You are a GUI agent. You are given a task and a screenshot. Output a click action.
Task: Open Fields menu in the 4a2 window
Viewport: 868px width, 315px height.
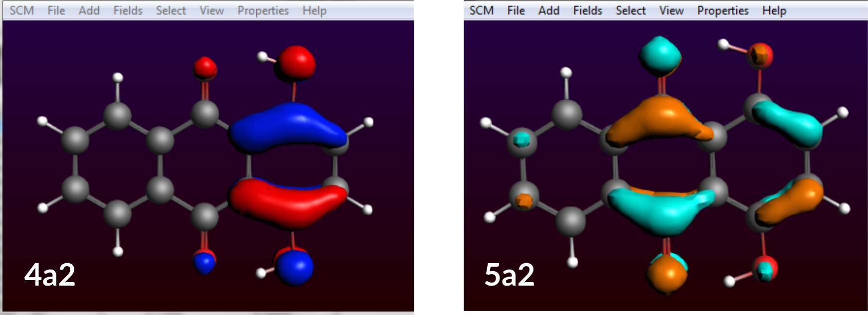coord(128,10)
